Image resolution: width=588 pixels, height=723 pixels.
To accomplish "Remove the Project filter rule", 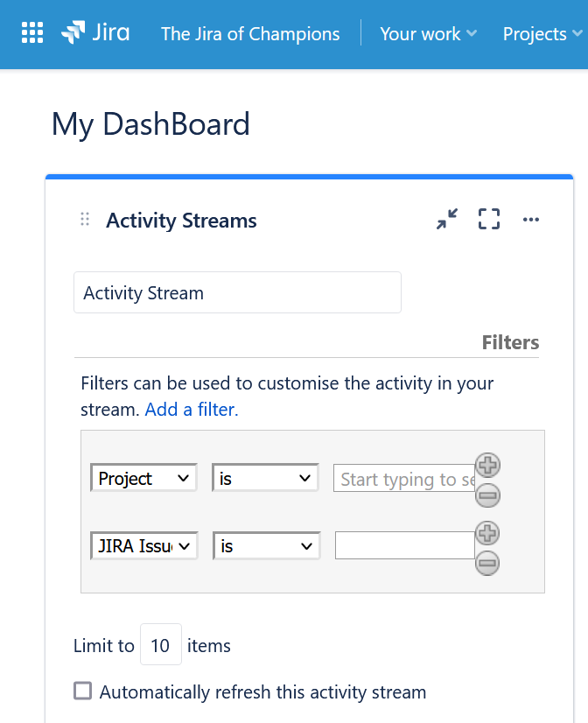I will click(x=487, y=495).
